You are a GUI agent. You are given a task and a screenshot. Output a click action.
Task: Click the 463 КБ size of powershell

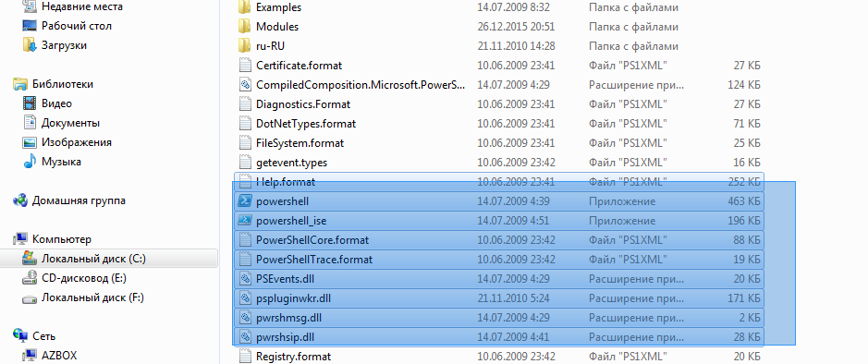coord(744,201)
